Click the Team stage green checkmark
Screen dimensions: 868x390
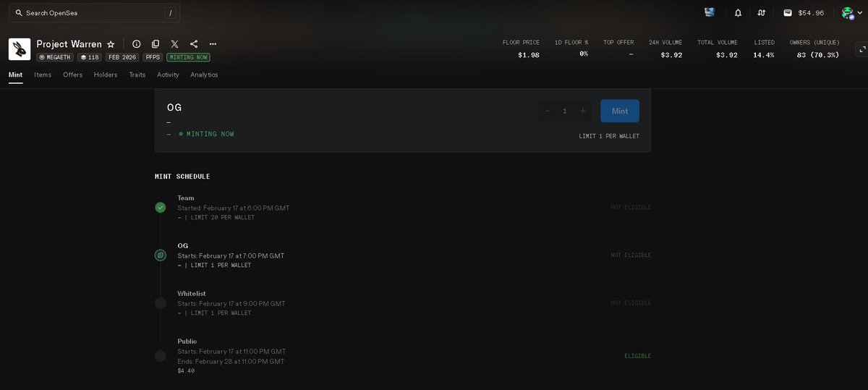(161, 208)
